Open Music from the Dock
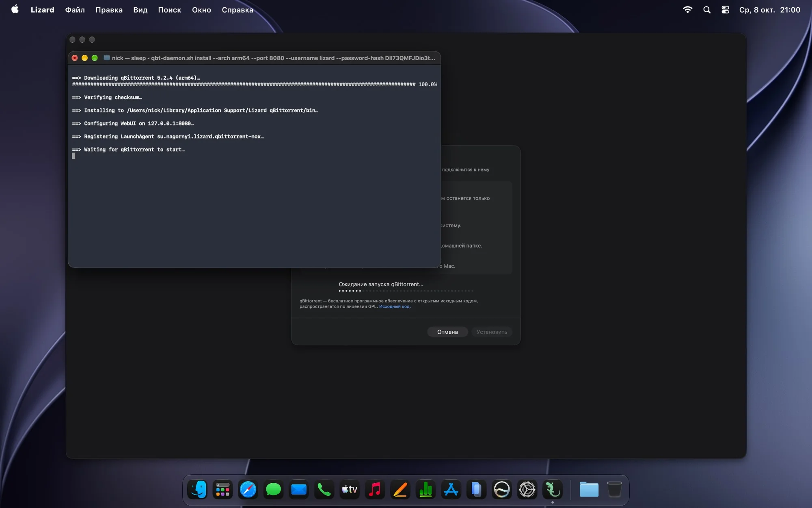Image resolution: width=812 pixels, height=508 pixels. click(x=375, y=489)
